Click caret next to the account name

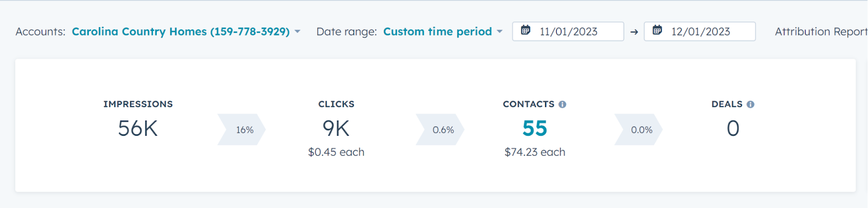[297, 32]
